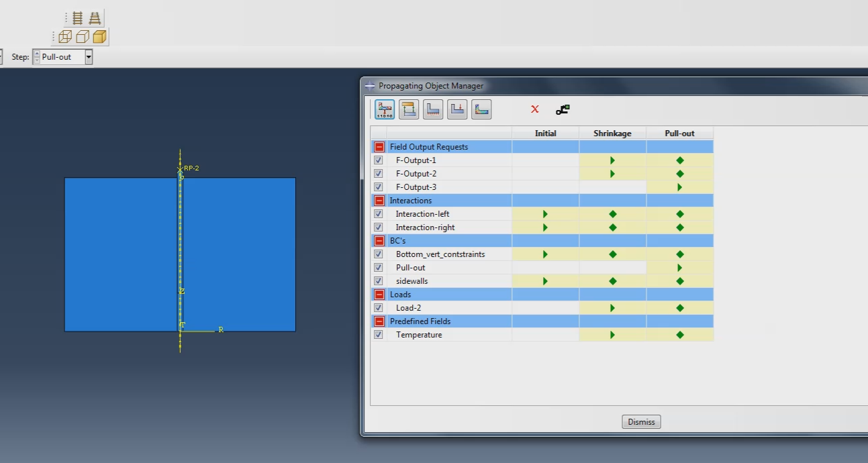The height and width of the screenshot is (463, 868).
Task: Select the Pull-out column header
Action: pos(679,133)
